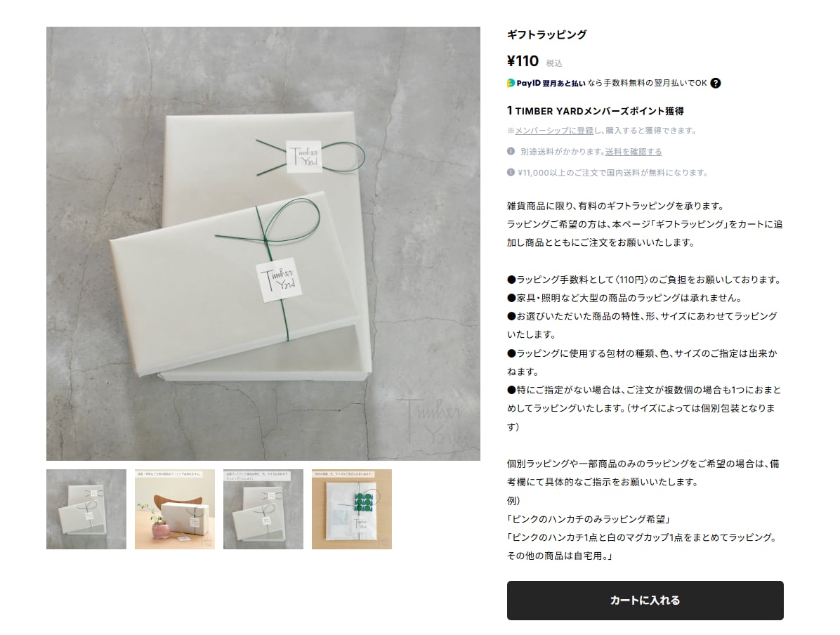Select the third thumbnail of stacked wrapped boxes

pos(263,509)
